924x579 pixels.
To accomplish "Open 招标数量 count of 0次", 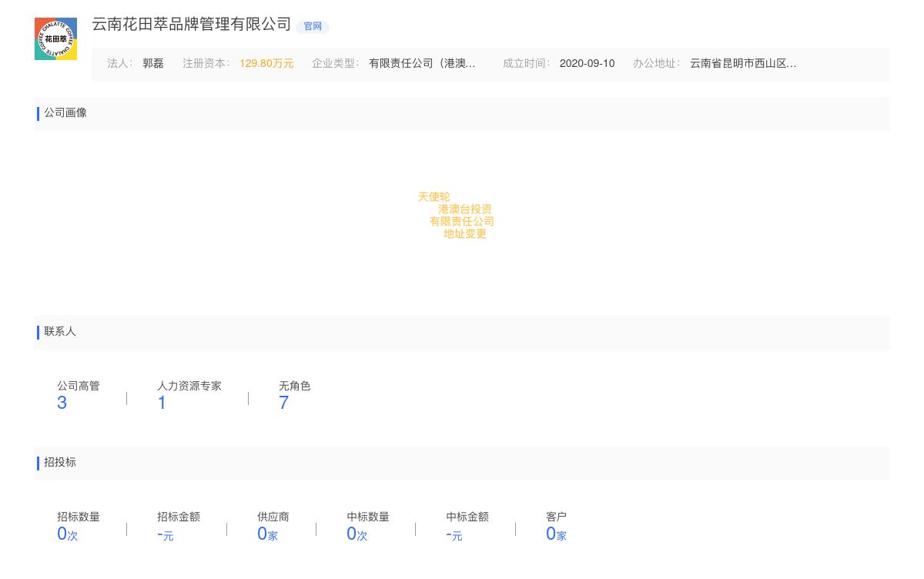I will [x=67, y=534].
